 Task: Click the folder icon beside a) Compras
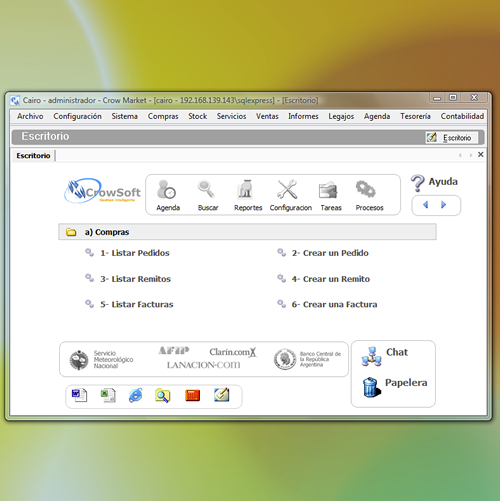[71, 232]
